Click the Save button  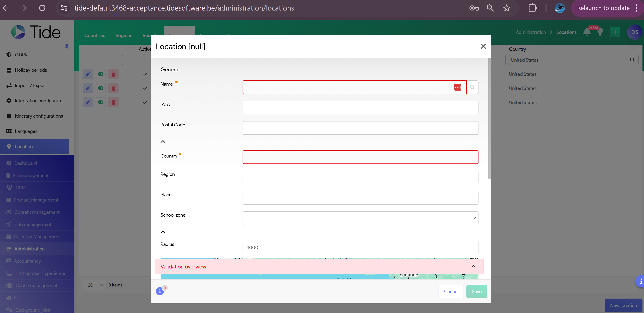(x=476, y=292)
